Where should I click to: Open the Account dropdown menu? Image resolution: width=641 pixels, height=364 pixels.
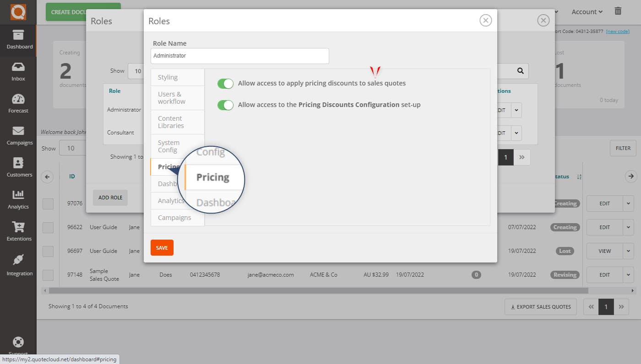pos(587,11)
